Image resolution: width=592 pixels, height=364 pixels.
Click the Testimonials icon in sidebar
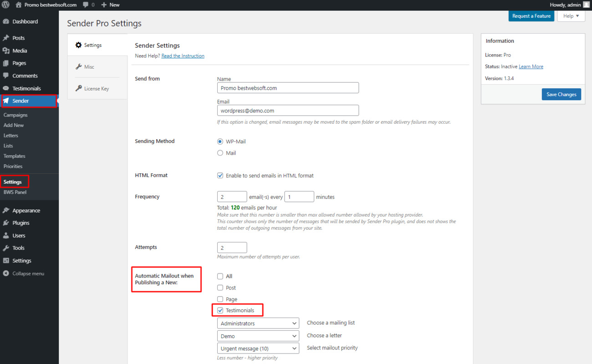(x=6, y=88)
